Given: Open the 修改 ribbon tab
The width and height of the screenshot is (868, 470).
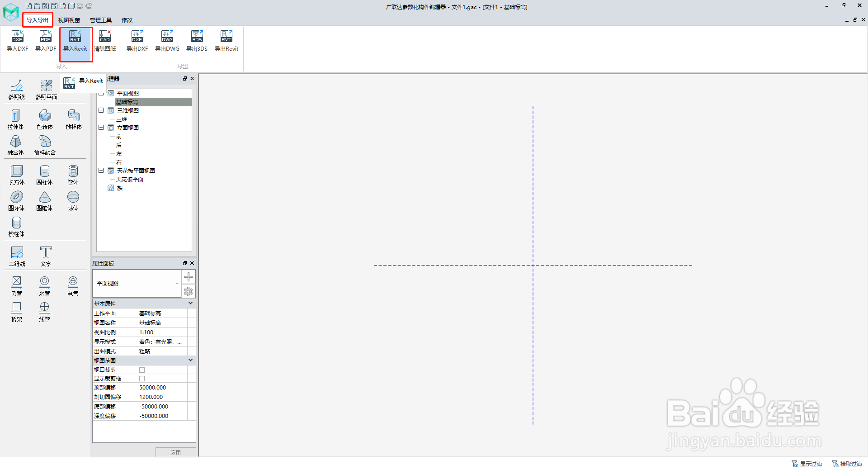Looking at the screenshot, I should pyautogui.click(x=127, y=20).
